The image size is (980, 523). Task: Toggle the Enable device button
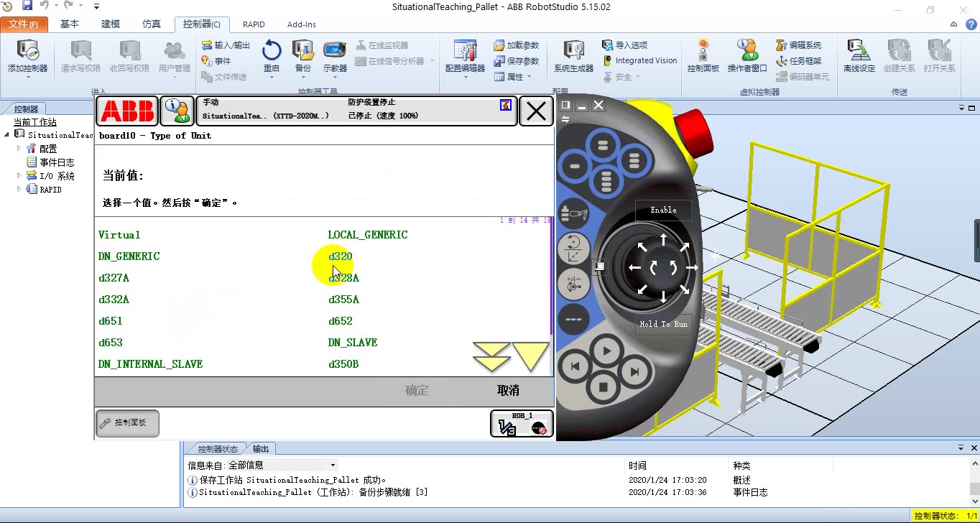663,210
